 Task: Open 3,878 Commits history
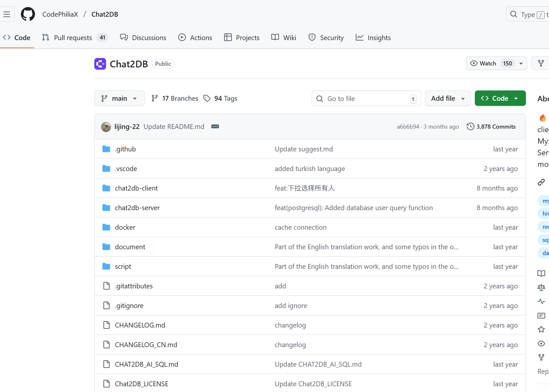492,126
